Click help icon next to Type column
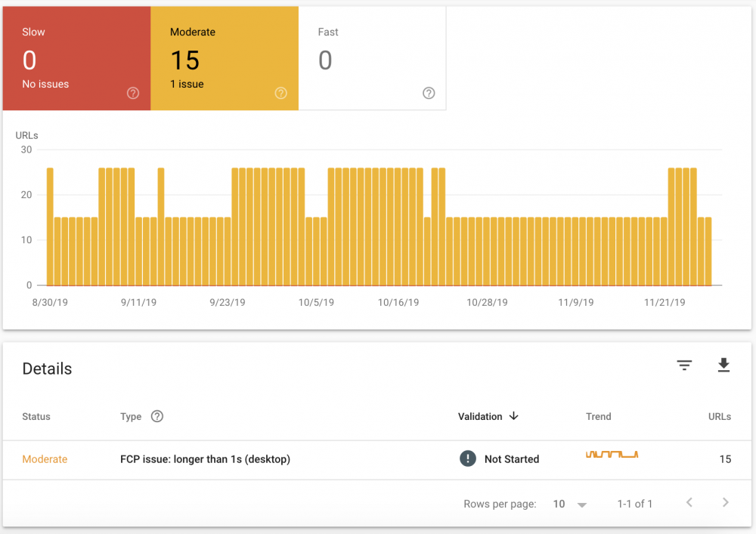This screenshot has height=534, width=756. point(157,416)
